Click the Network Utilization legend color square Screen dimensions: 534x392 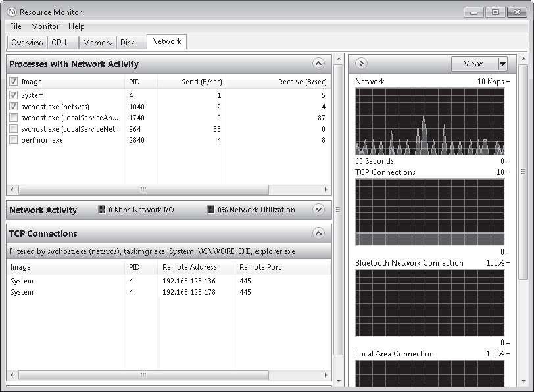pyautogui.click(x=210, y=210)
